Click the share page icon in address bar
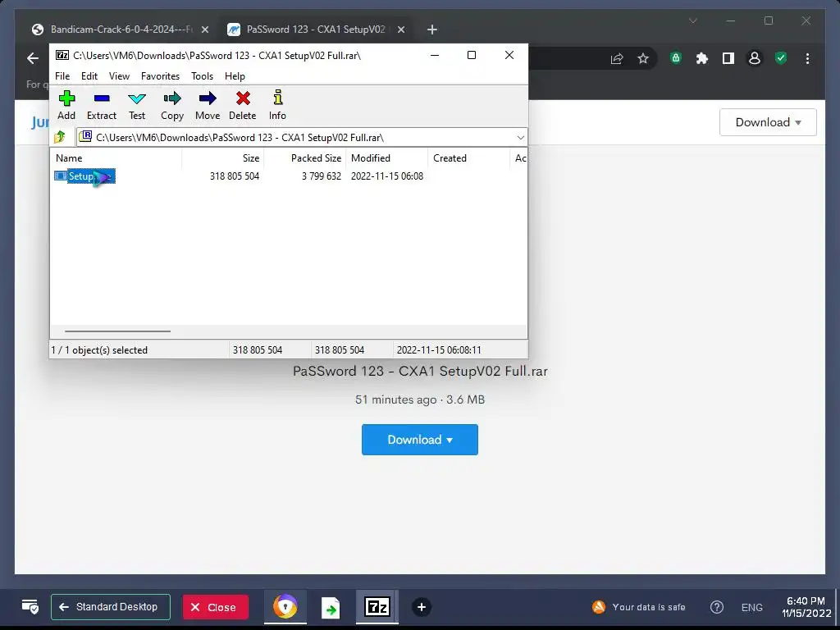Viewport: 840px width, 630px height. tap(617, 58)
